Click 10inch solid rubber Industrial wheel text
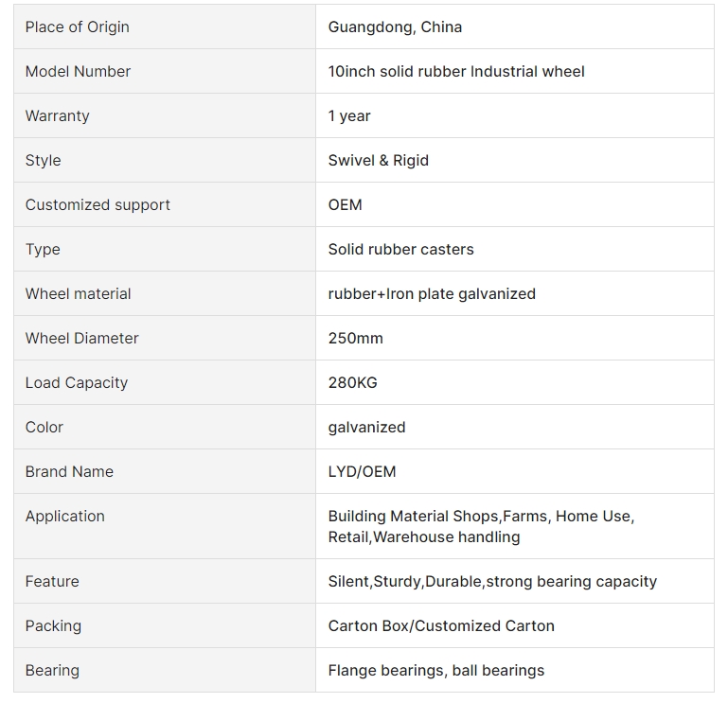728x703 pixels. [x=456, y=72]
